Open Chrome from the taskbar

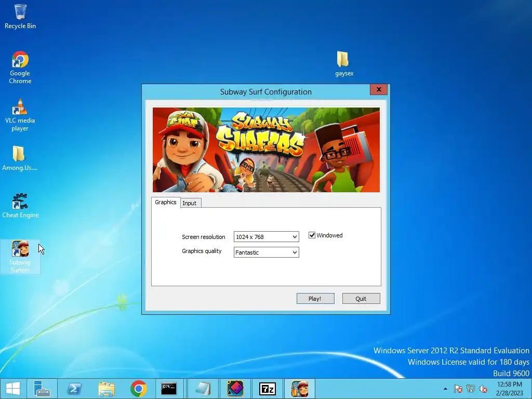138,389
